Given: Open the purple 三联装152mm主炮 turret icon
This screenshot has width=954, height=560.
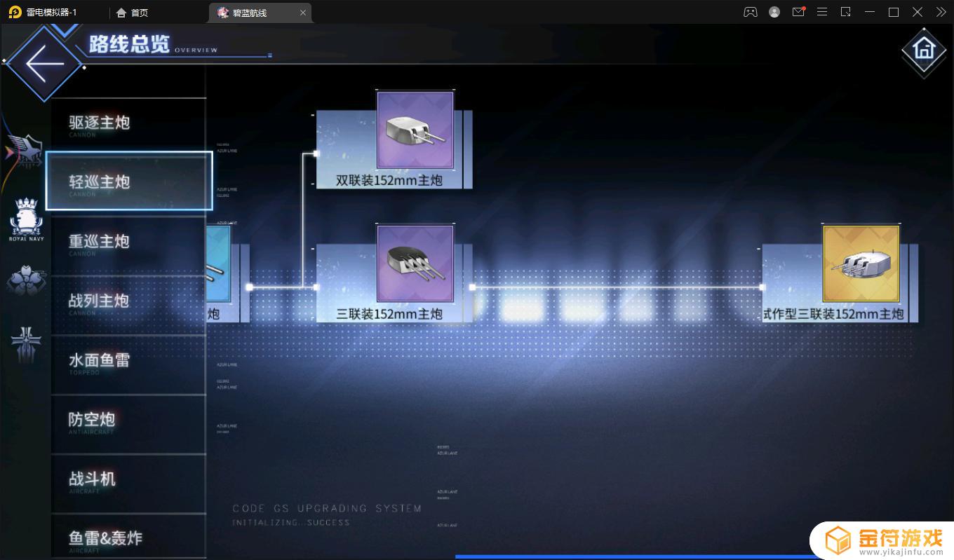Looking at the screenshot, I should click(415, 264).
